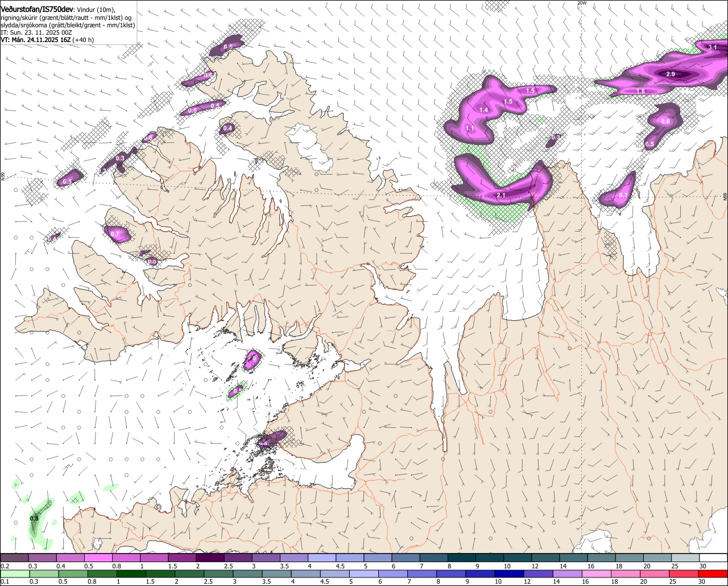Click the '(+40 h)' forecast offset text
Screen dimensions: 728x586
click(82, 40)
